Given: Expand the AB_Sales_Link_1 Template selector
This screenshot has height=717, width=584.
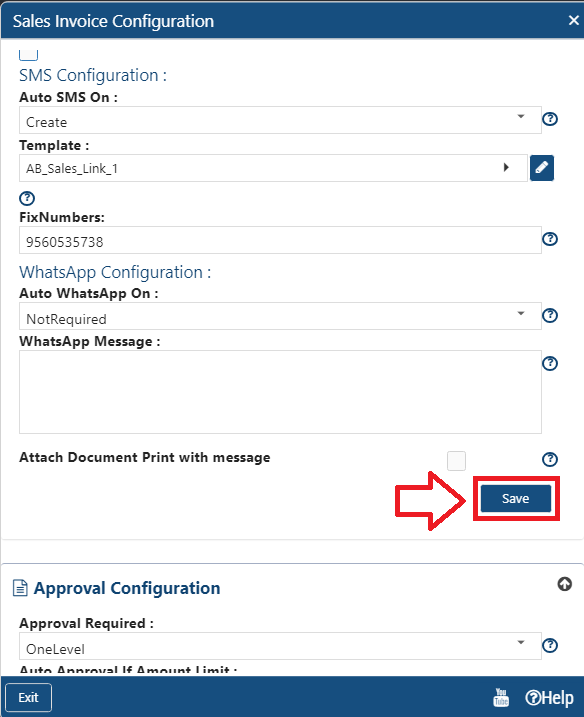Looking at the screenshot, I should 273,168.
